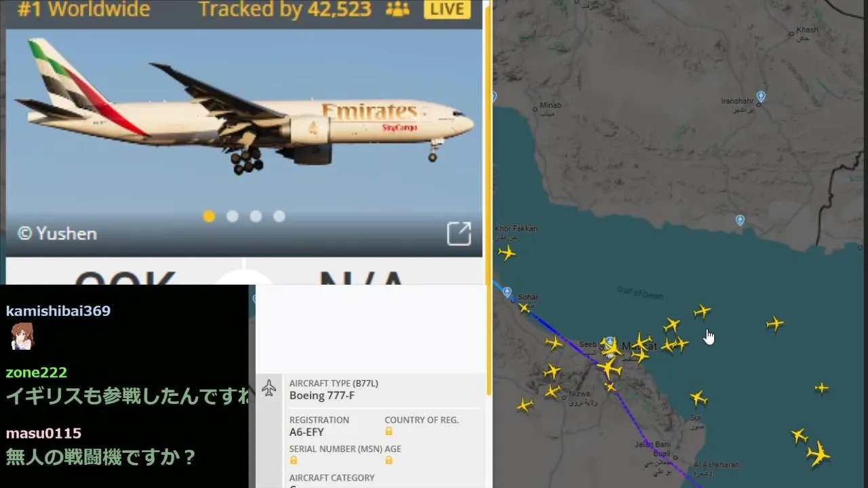Select the first yellow photo carousel dot
The width and height of the screenshot is (868, 488).
pyautogui.click(x=209, y=216)
